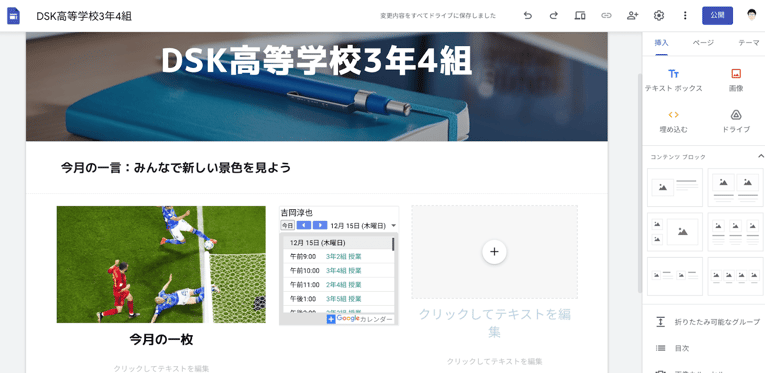Click the 公開 publish button

click(717, 16)
